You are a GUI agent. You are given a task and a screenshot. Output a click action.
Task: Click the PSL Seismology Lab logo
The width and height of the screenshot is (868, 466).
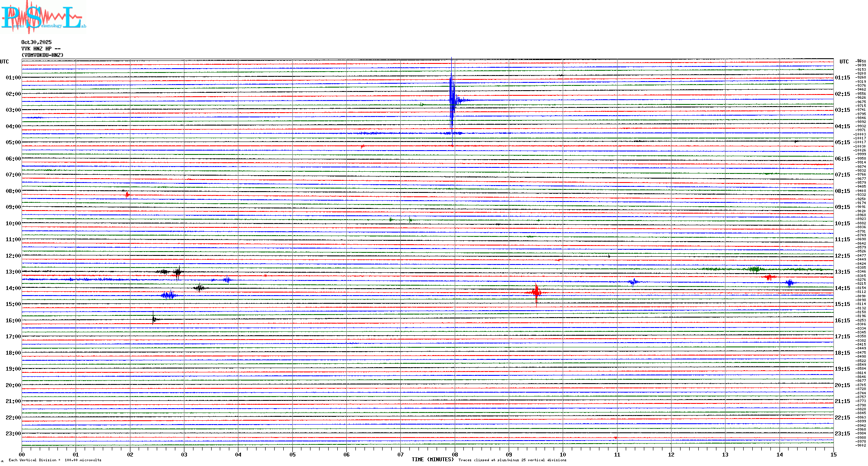pyautogui.click(x=43, y=17)
